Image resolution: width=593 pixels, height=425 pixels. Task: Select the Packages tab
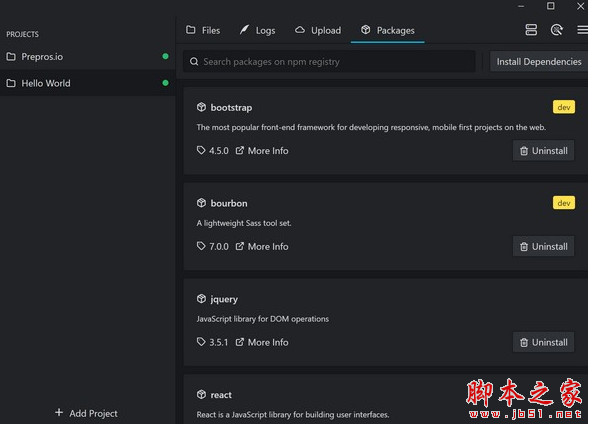388,30
